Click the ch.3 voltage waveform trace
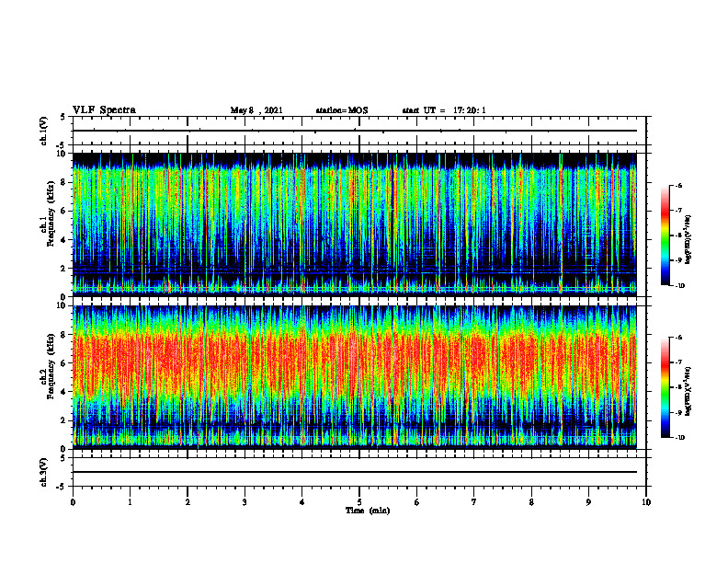728x563 pixels. point(355,472)
